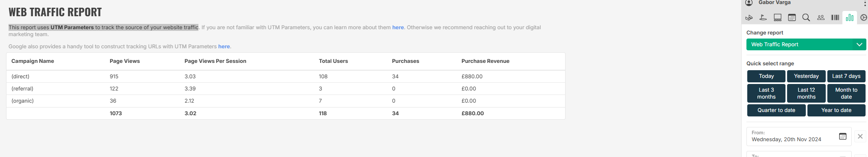This screenshot has height=157, width=868.
Task: Choose Month to date range
Action: point(846,93)
